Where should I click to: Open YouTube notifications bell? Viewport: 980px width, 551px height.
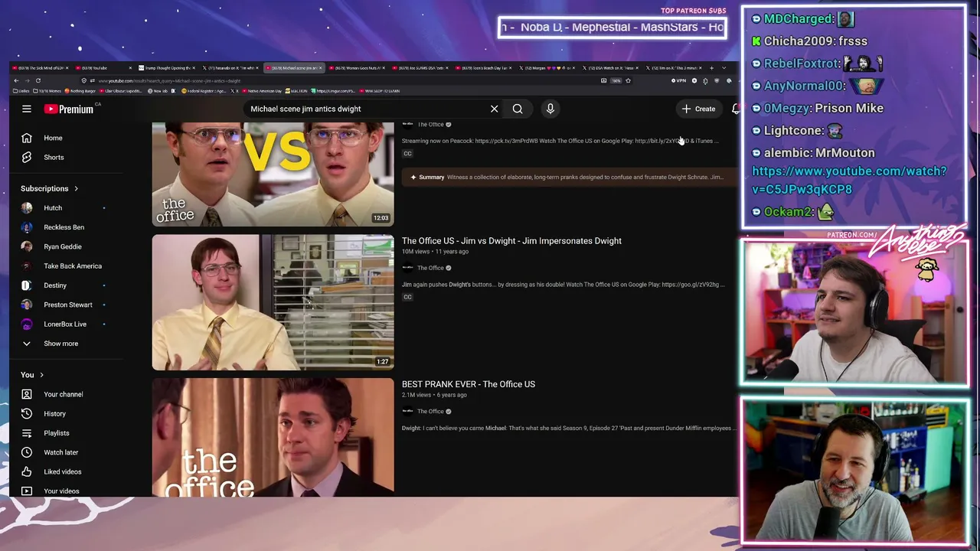735,109
